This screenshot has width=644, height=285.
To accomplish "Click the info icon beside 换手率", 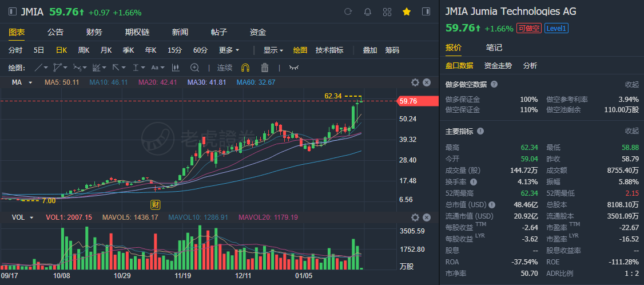I will click(474, 182).
